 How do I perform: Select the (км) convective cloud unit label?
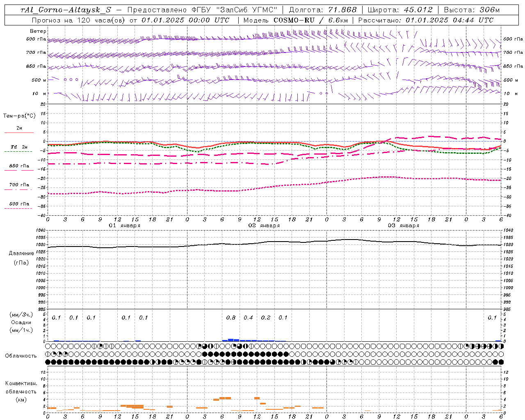point(21,399)
